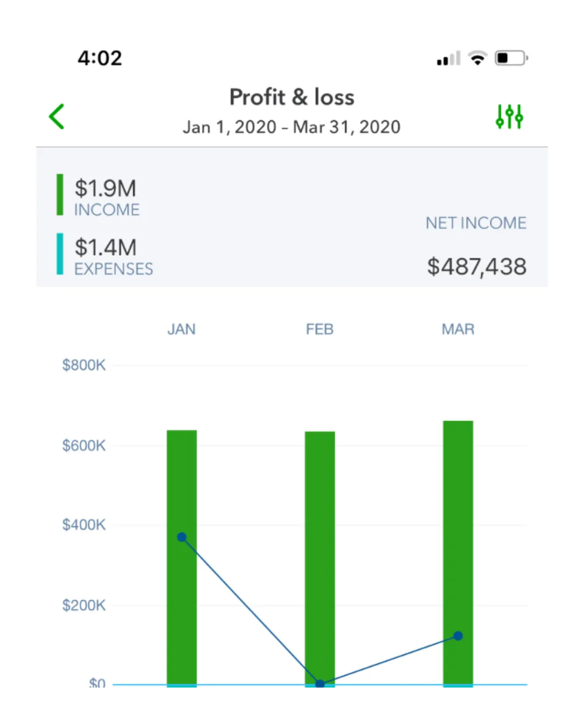Open the net income $487,438 amount

point(477,267)
